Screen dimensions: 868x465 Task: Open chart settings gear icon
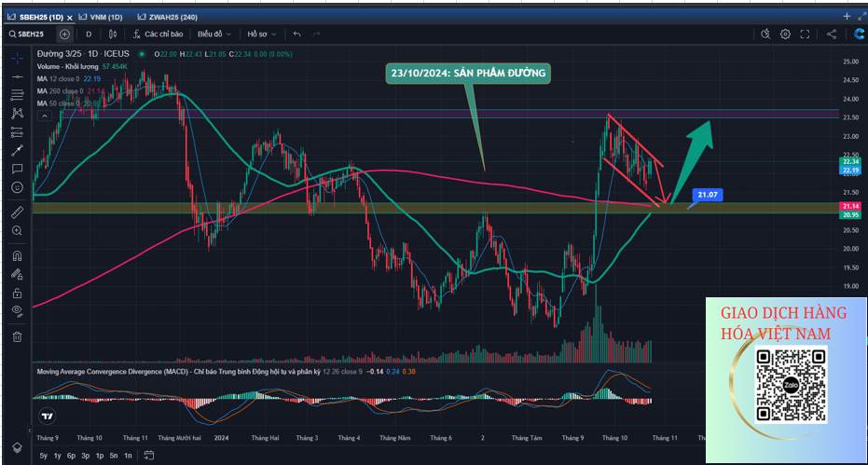[785, 34]
